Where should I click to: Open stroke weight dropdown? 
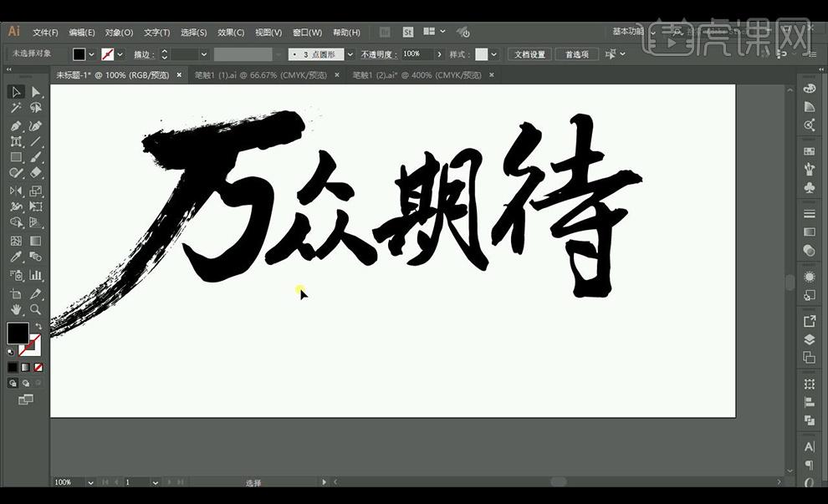(204, 54)
